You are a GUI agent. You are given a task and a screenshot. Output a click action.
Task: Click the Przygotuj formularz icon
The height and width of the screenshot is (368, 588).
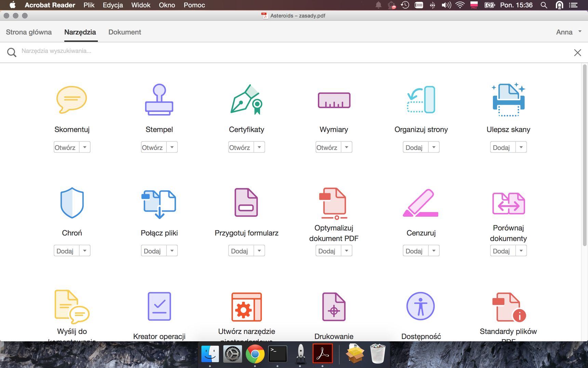click(246, 203)
